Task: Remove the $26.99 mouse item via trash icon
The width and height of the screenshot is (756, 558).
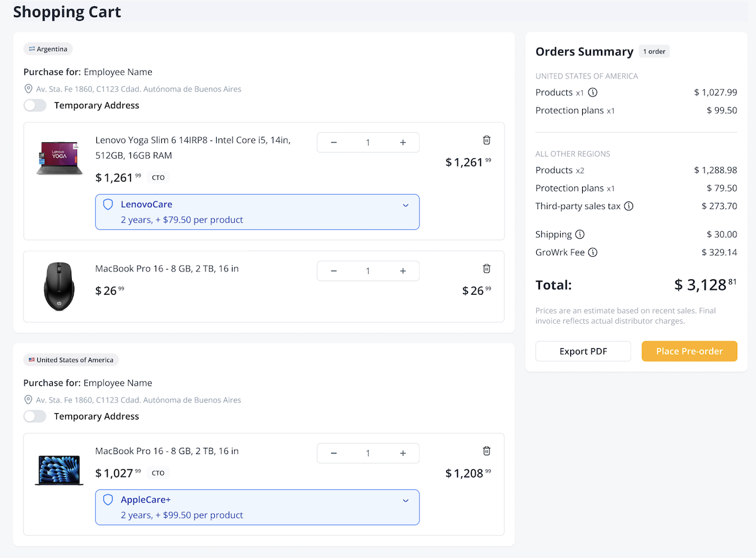Action: click(x=486, y=268)
